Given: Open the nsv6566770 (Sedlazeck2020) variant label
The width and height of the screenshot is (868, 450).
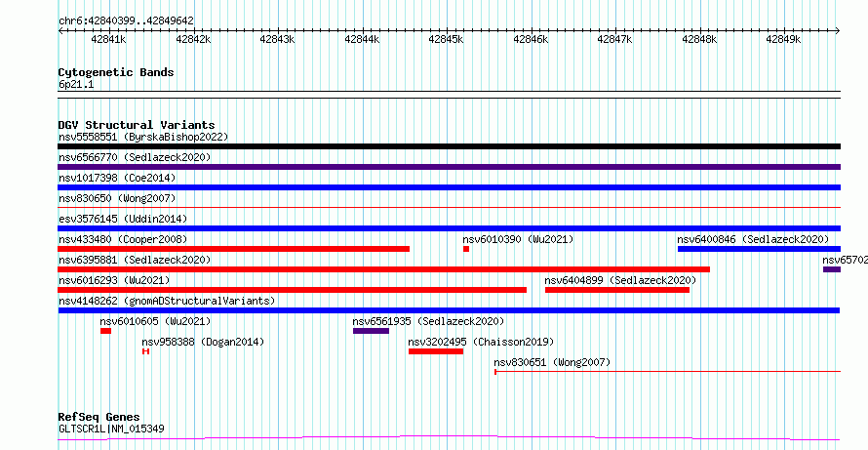Looking at the screenshot, I should point(135,157).
